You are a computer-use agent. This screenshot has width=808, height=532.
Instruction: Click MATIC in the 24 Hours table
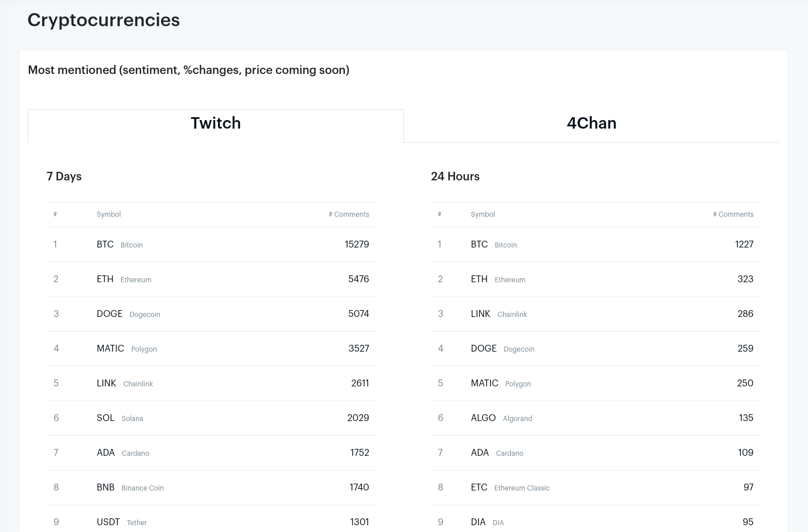(485, 383)
